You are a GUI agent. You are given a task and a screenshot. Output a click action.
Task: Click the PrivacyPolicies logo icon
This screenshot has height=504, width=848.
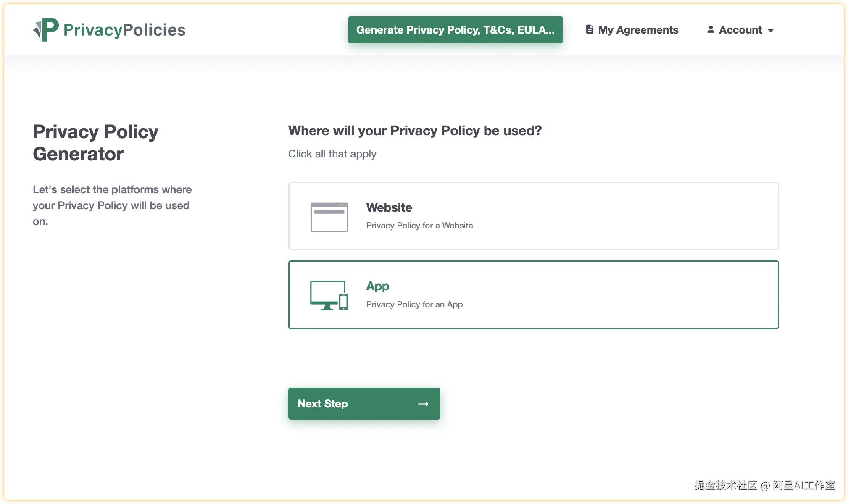(46, 30)
